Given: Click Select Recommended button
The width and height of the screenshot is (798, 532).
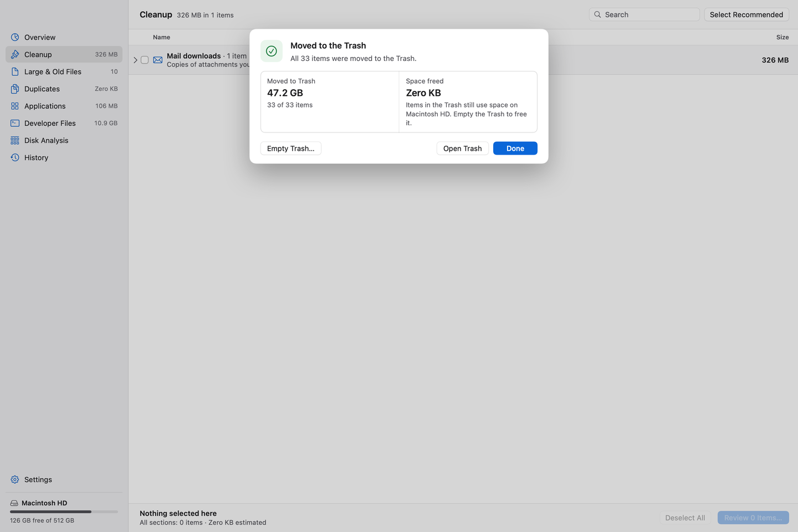Looking at the screenshot, I should click(746, 14).
